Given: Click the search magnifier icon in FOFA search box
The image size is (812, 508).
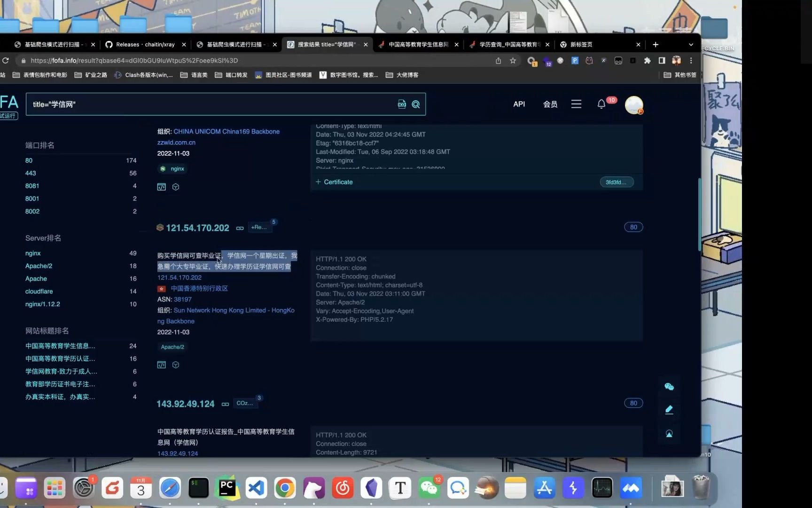Looking at the screenshot, I should (x=416, y=104).
